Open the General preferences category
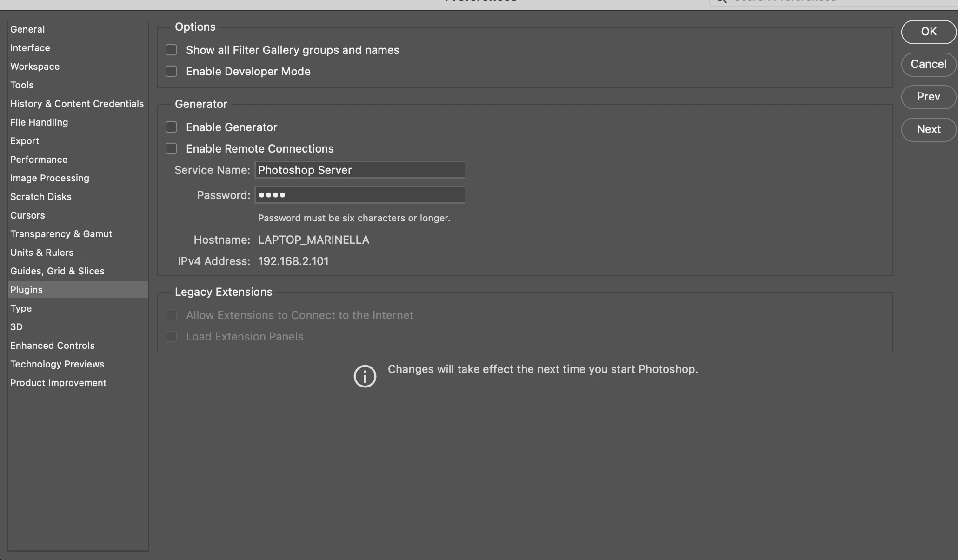Screen dimensions: 958x560 tap(27, 29)
